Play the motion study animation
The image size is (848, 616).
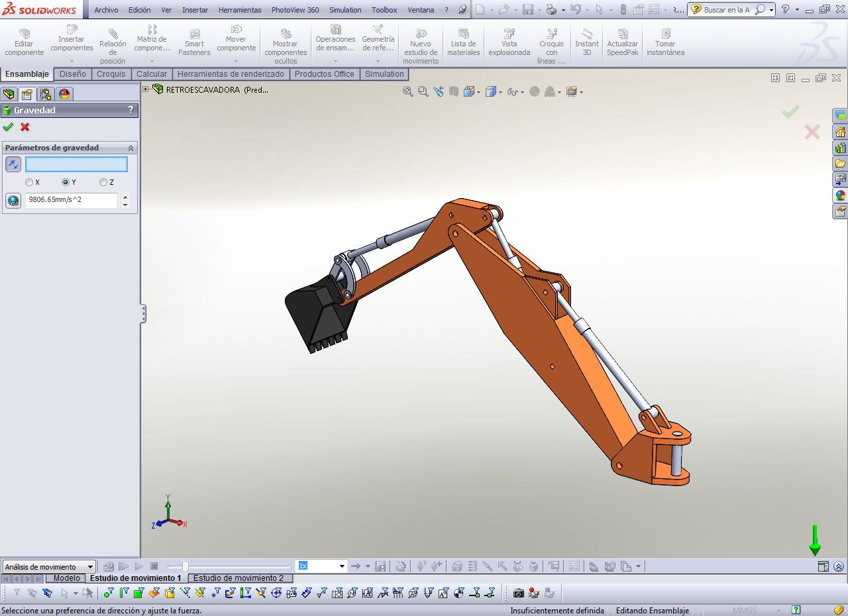pos(139,566)
